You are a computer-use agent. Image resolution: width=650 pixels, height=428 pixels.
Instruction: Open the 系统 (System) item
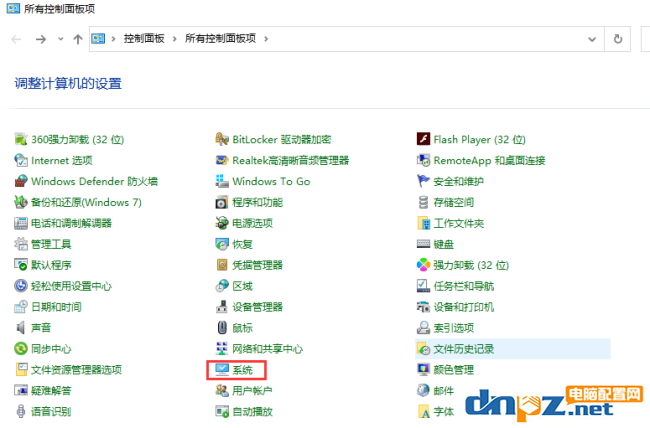[x=242, y=370]
